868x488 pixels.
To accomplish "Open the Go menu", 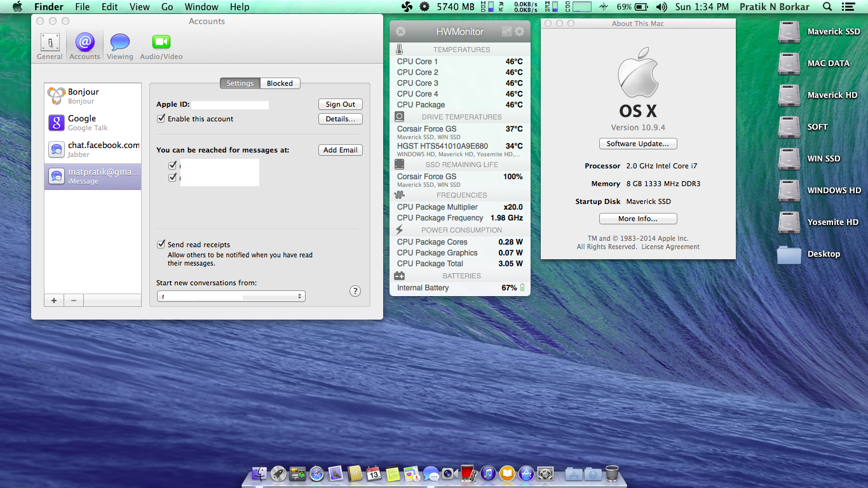I will 167,7.
